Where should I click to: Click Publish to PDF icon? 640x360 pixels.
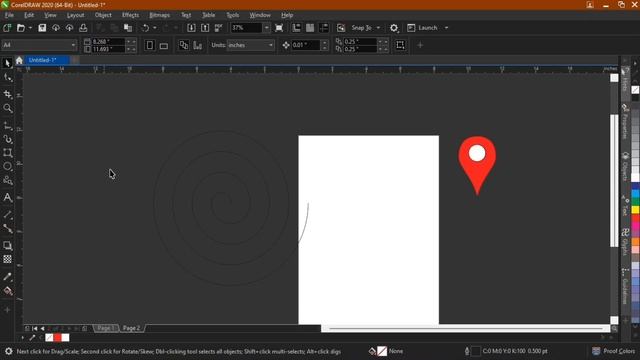coord(219,28)
